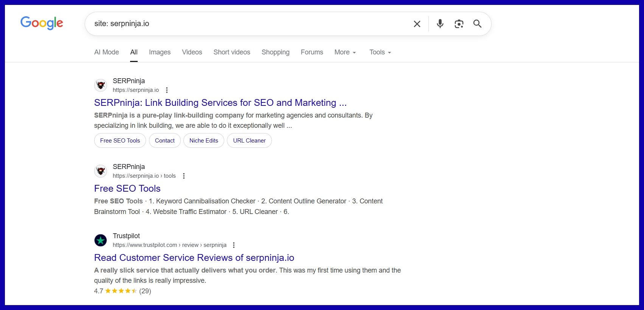Viewport: 644px width, 310px height.
Task: Expand the More search filters dropdown
Action: (345, 52)
